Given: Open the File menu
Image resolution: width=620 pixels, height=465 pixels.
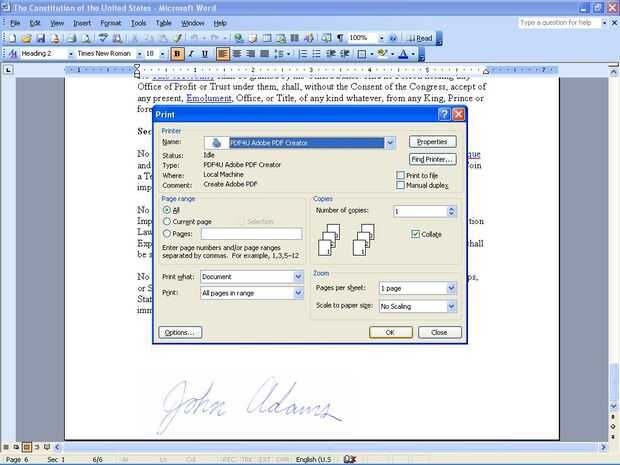Looking at the screenshot, I should point(15,23).
